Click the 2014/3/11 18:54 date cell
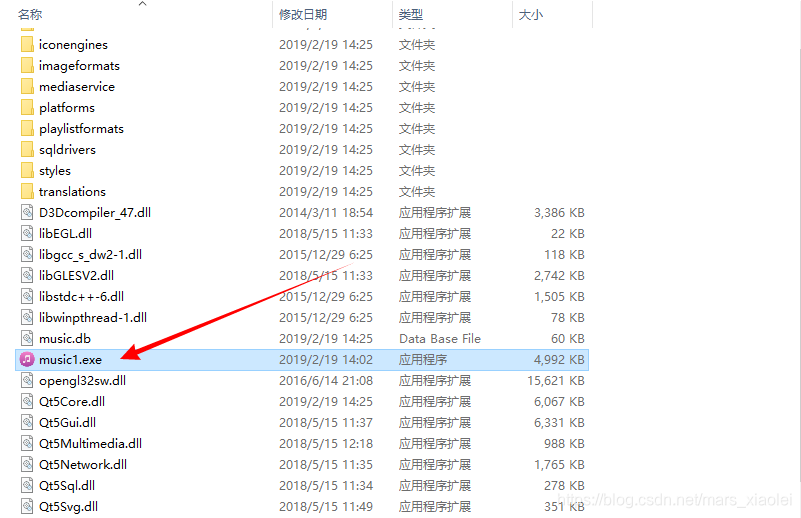The width and height of the screenshot is (801, 518). pyautogui.click(x=326, y=213)
